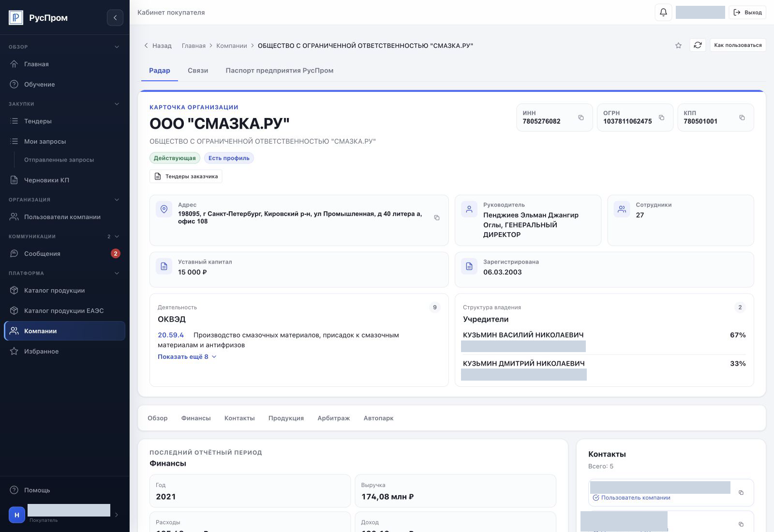Image resolution: width=774 pixels, height=532 pixels.
Task: Switch to the Связи tab
Action: 198,70
